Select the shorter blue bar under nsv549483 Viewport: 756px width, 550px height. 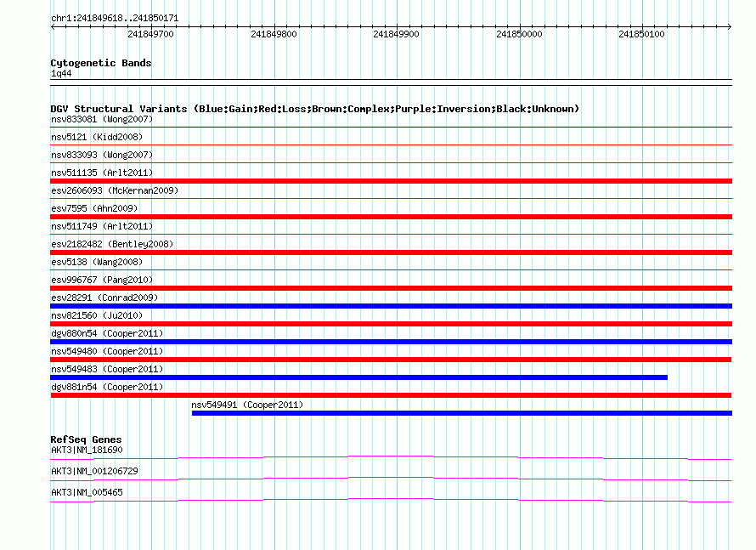[358, 377]
